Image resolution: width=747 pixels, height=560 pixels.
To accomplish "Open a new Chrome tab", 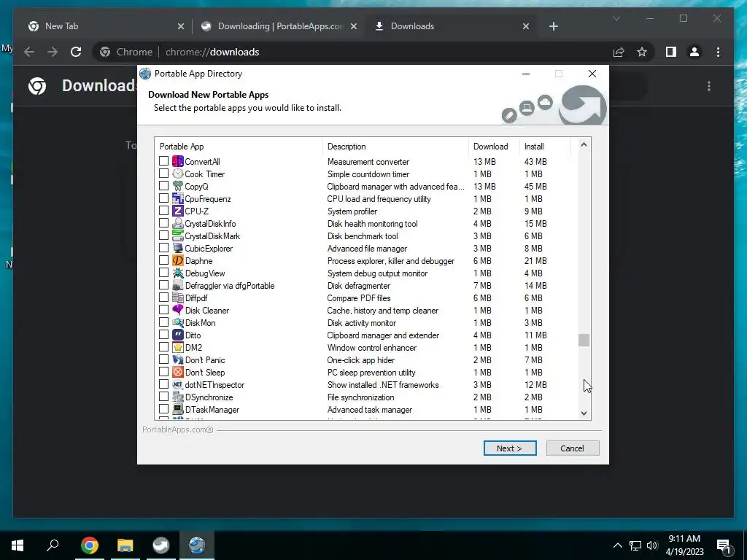I will click(553, 27).
